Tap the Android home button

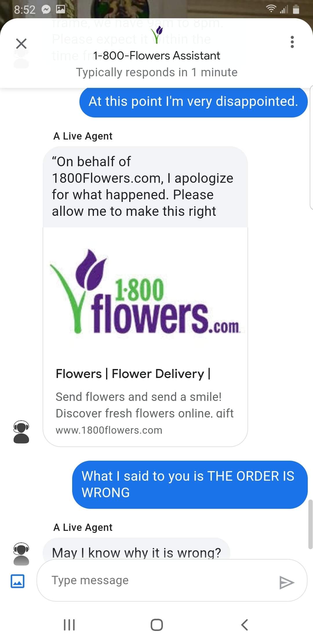pyautogui.click(x=157, y=625)
